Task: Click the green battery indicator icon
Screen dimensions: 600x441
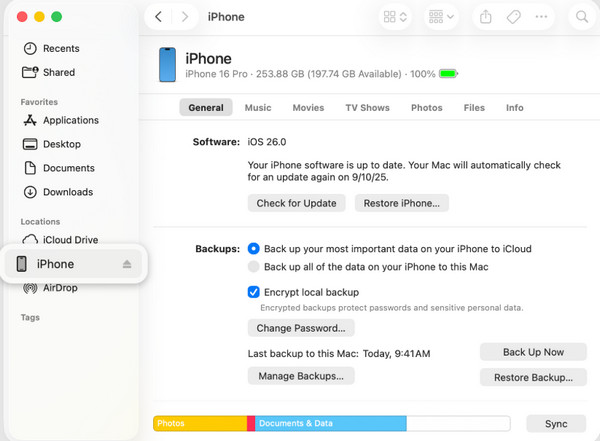Action: (448, 74)
